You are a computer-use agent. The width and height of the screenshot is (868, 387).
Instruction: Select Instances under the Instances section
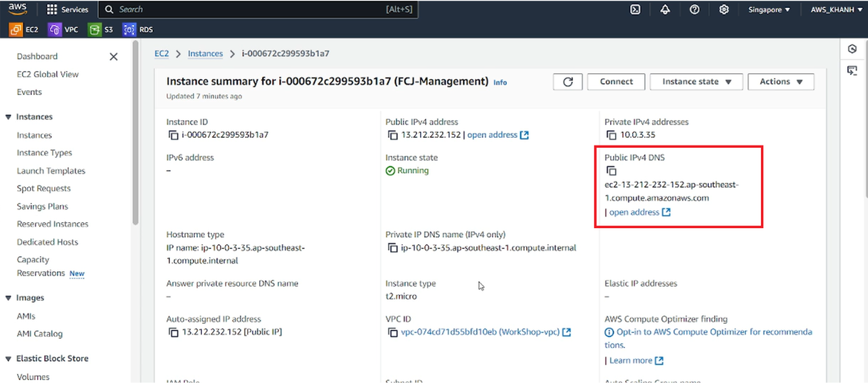(x=34, y=135)
